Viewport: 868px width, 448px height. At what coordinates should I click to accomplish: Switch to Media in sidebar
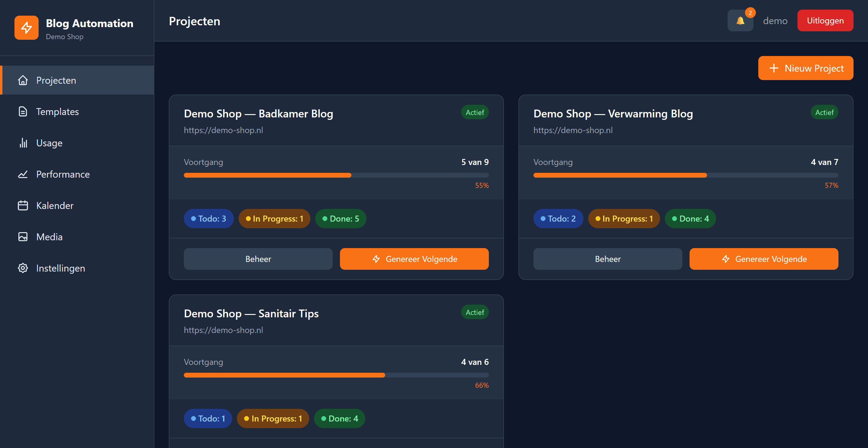(77, 237)
